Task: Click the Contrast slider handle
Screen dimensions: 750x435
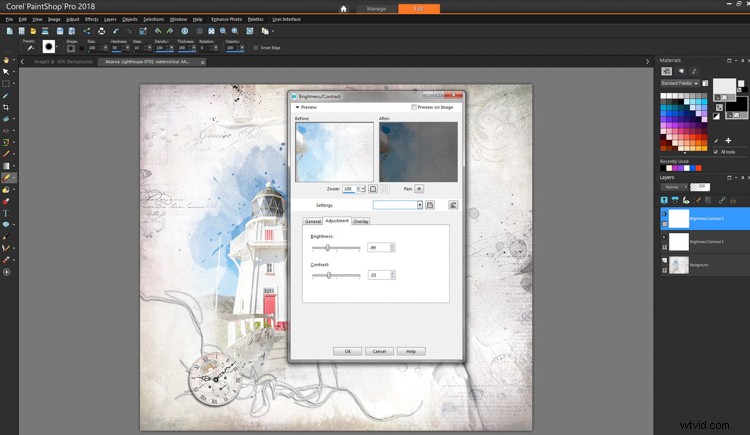Action: tap(329, 275)
